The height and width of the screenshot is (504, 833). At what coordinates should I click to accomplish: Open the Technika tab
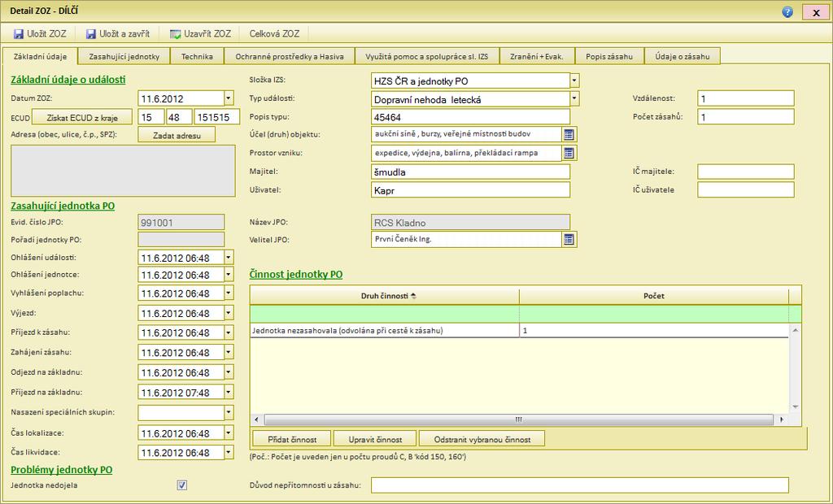tap(197, 56)
